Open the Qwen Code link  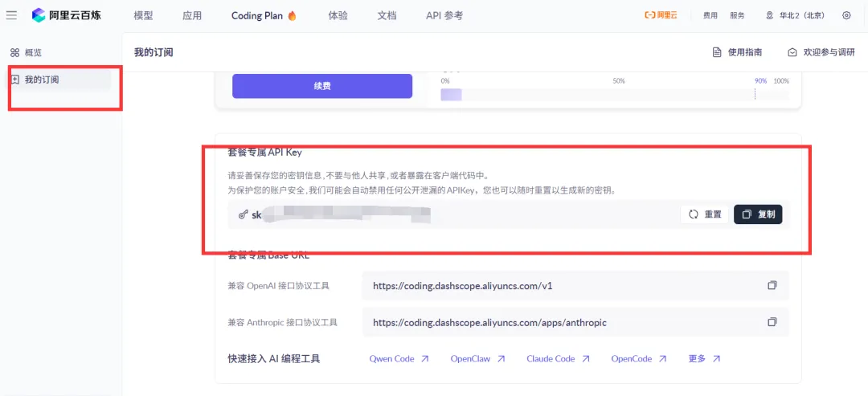coord(399,358)
